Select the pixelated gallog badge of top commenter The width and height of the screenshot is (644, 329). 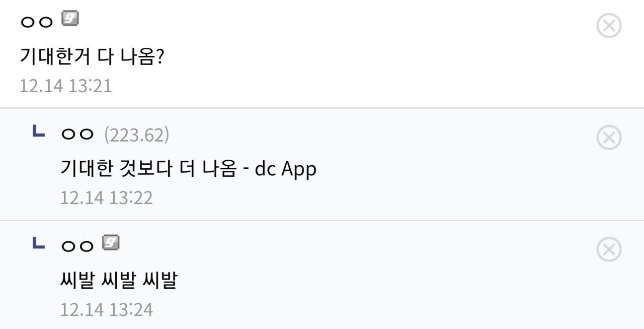pos(70,19)
